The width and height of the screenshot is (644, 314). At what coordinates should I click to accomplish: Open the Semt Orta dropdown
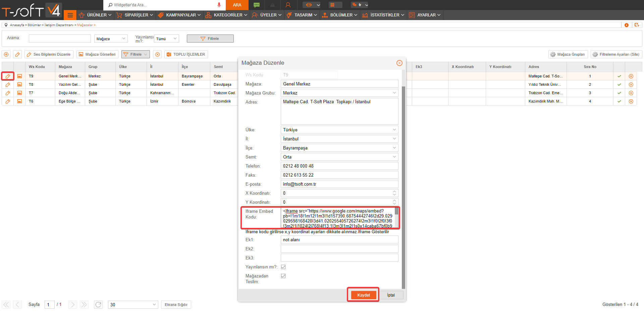click(339, 157)
